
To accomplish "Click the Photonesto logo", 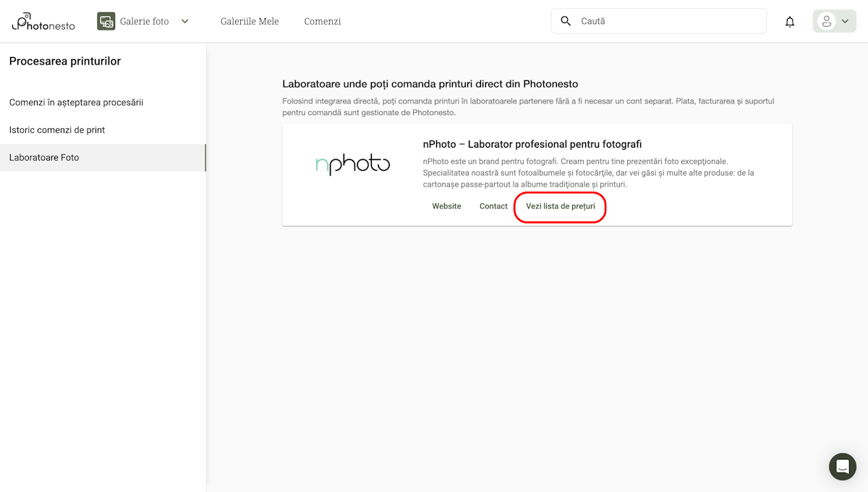I will pyautogui.click(x=43, y=22).
